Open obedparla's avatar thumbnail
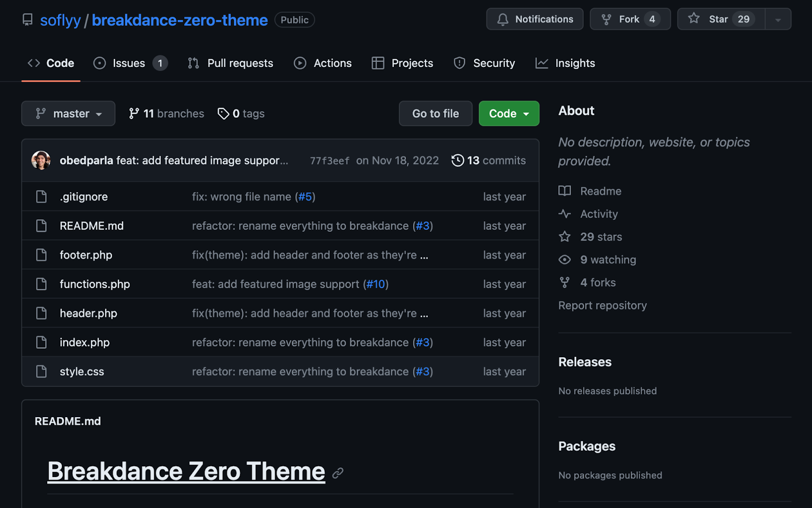Screen dimensions: 812x508 click(x=41, y=160)
